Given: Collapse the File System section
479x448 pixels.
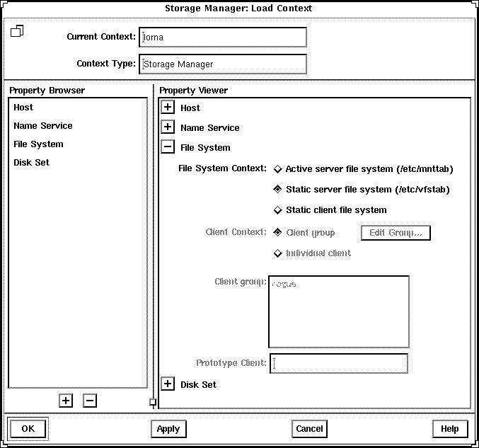Looking at the screenshot, I should (168, 147).
